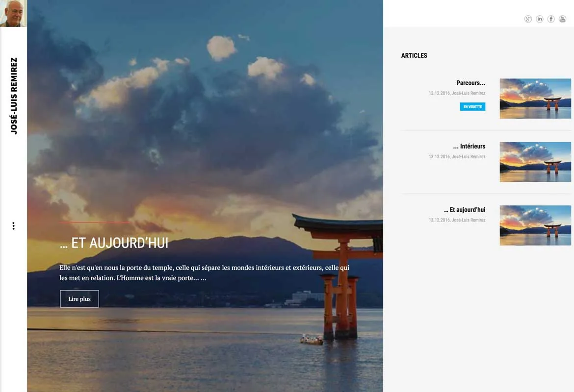Click the vertical José-Luis Remirez site title

pos(14,96)
